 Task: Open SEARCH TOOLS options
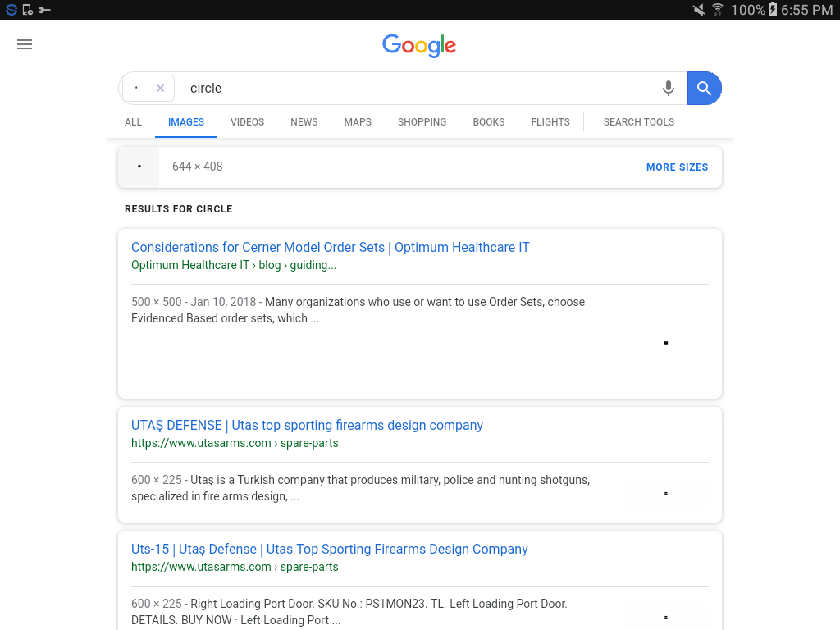pyautogui.click(x=638, y=122)
